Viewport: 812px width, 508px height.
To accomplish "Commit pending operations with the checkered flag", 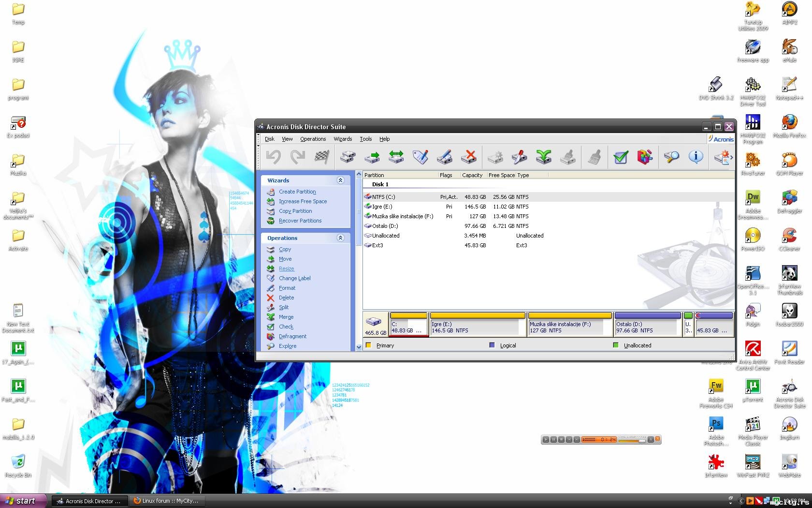I will pos(322,157).
